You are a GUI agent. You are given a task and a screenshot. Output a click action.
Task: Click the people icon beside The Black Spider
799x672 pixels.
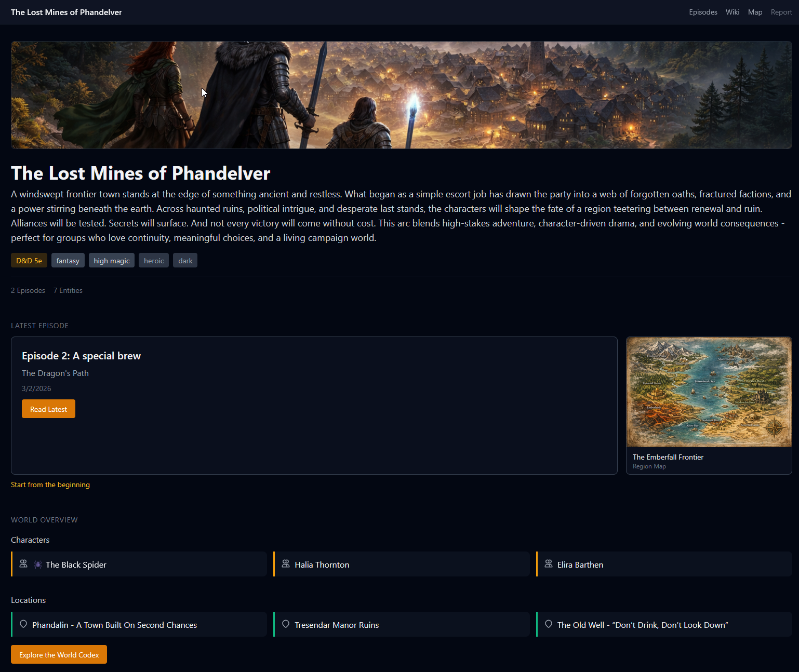pyautogui.click(x=23, y=564)
